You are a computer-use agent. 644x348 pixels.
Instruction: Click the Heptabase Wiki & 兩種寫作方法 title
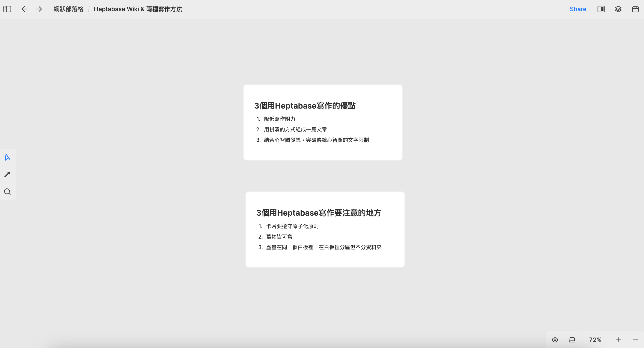pyautogui.click(x=138, y=9)
